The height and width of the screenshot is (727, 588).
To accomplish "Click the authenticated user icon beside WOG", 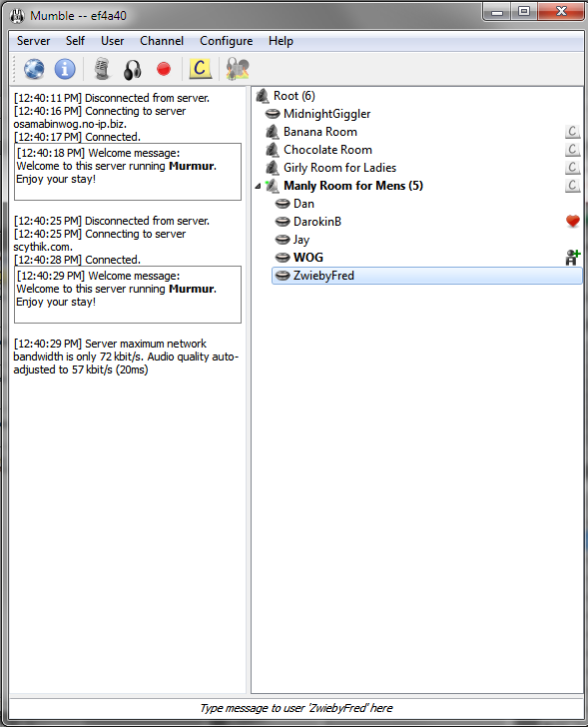I will tap(573, 258).
